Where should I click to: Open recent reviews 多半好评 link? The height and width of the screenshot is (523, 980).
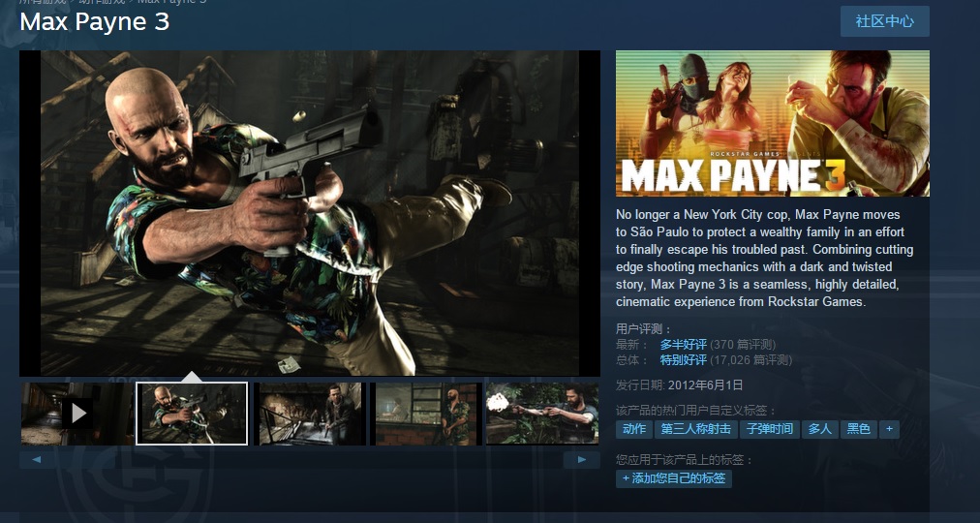(x=683, y=344)
